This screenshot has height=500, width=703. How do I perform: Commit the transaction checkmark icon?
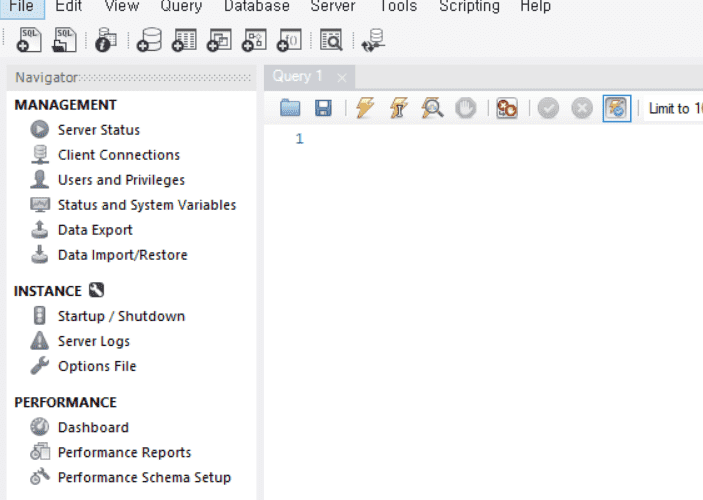click(x=548, y=108)
